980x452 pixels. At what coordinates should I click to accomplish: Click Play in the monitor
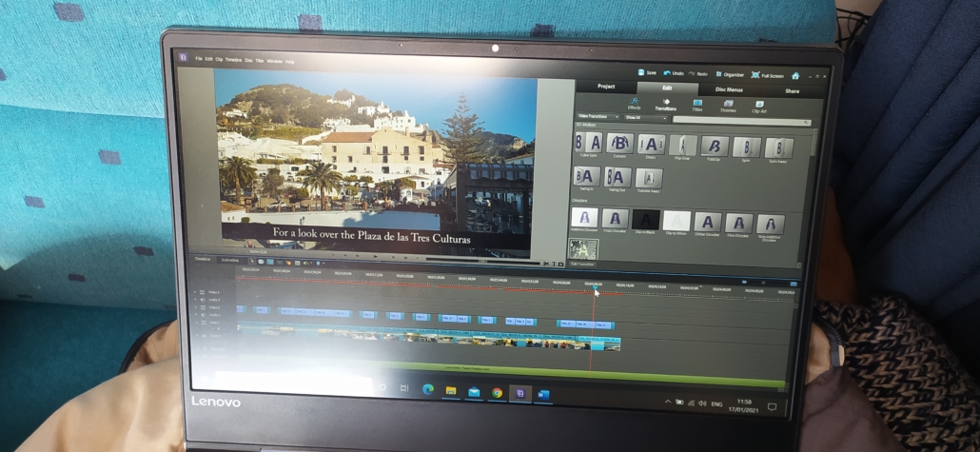point(376,256)
